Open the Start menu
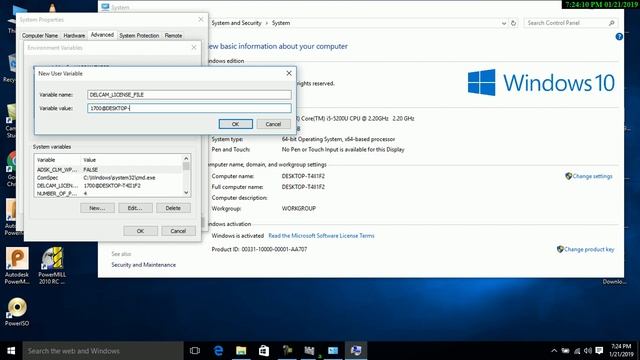 click(x=11, y=351)
